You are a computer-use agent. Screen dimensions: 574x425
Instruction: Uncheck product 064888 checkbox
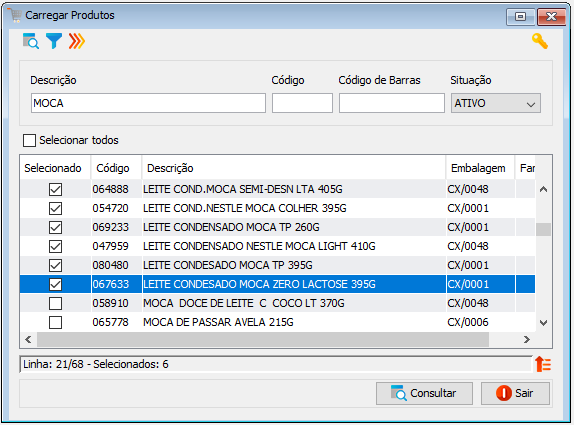[x=55, y=189]
